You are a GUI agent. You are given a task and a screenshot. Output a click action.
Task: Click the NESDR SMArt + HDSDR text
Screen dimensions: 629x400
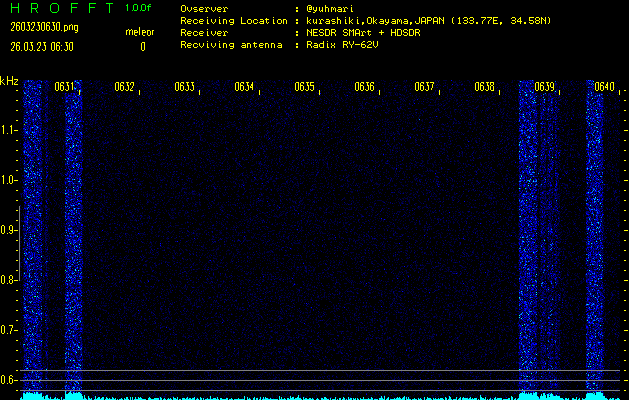363,33
